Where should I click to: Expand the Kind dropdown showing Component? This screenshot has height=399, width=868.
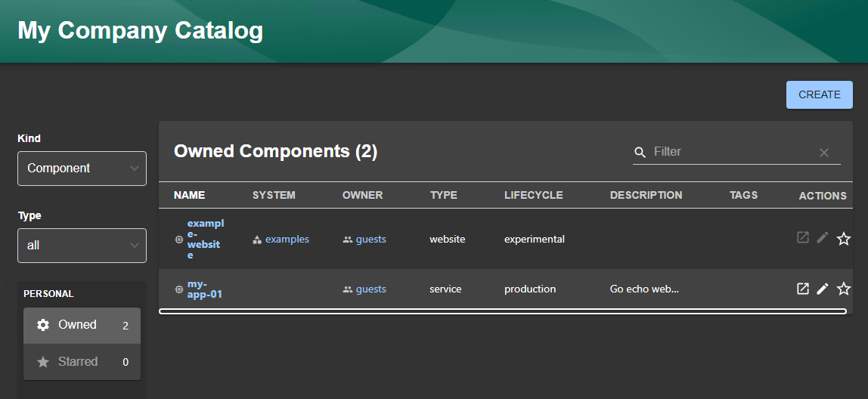pos(82,169)
